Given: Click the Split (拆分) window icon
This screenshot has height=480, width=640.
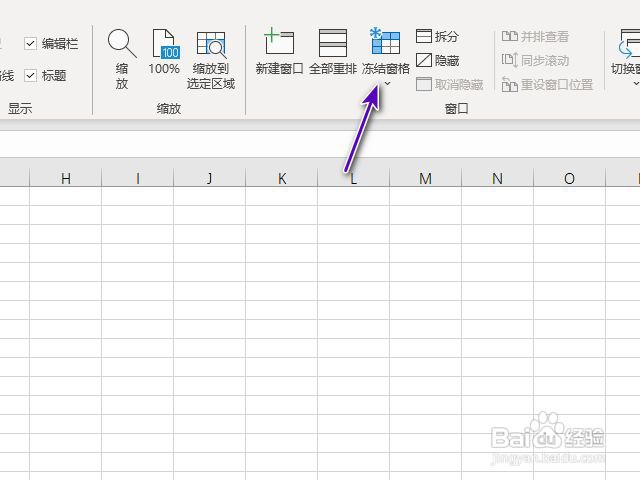Looking at the screenshot, I should click(x=424, y=36).
